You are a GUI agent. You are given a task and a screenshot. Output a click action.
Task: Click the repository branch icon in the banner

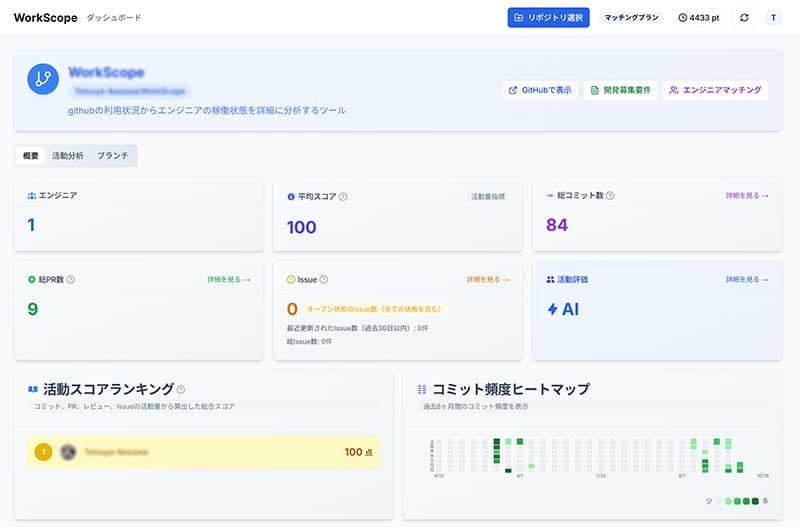pos(43,79)
